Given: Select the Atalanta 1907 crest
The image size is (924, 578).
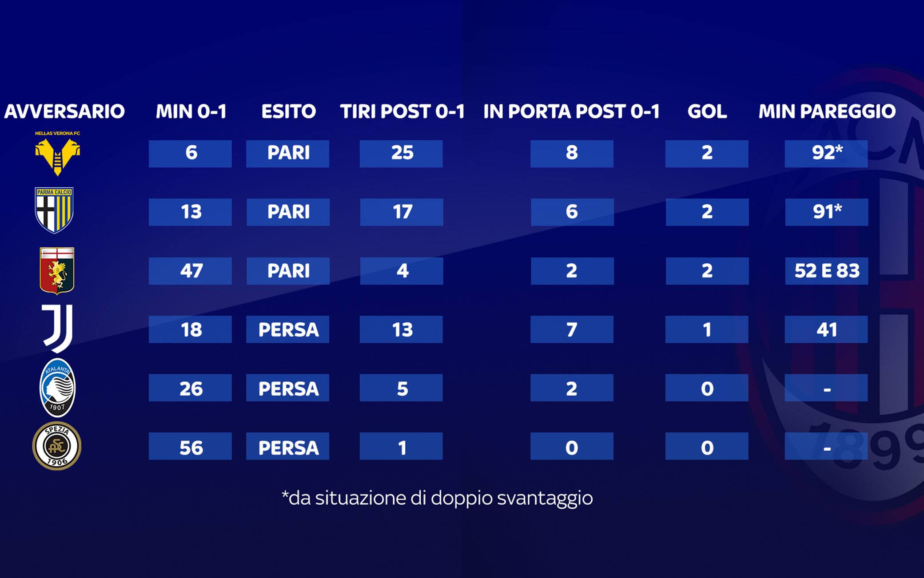Looking at the screenshot, I should click(x=57, y=388).
